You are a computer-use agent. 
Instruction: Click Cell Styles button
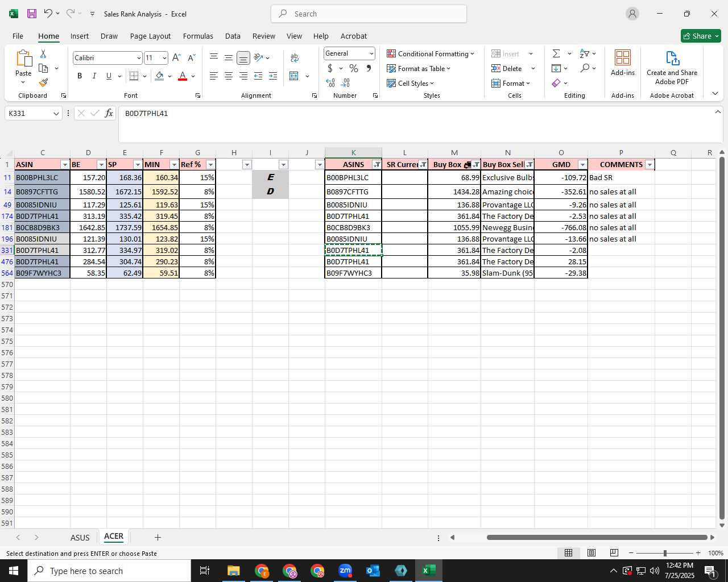[411, 83]
